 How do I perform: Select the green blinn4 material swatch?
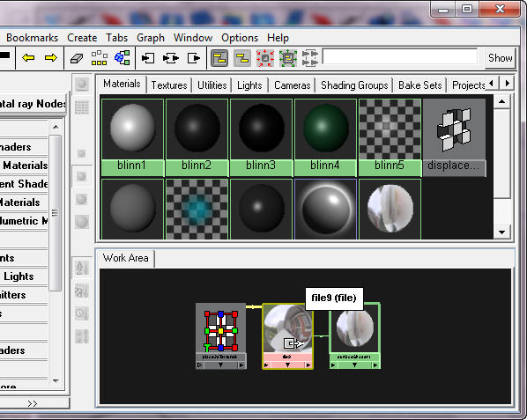pos(325,137)
